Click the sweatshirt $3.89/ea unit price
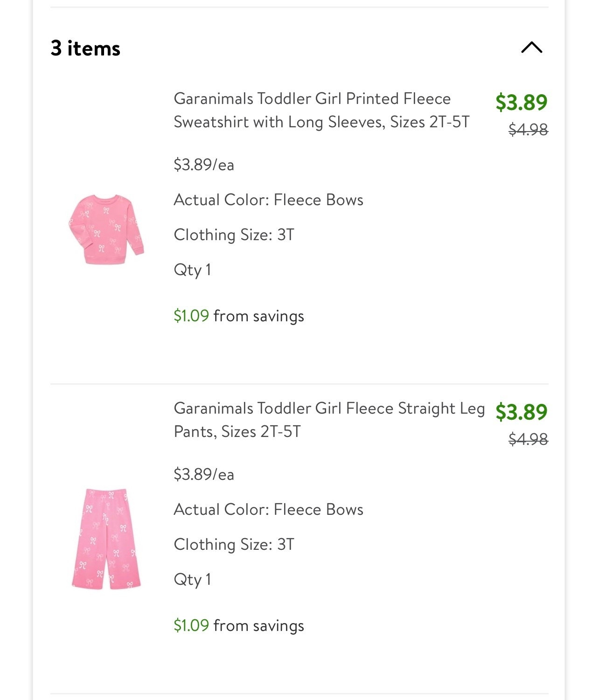The width and height of the screenshot is (599, 700). [204, 165]
